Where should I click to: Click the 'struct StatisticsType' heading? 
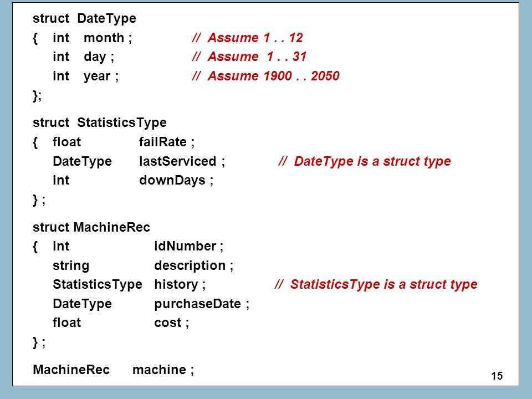[x=100, y=123]
